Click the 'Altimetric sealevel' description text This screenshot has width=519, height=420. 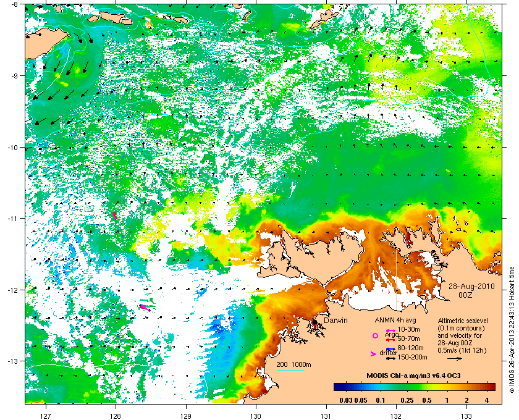[x=463, y=321]
